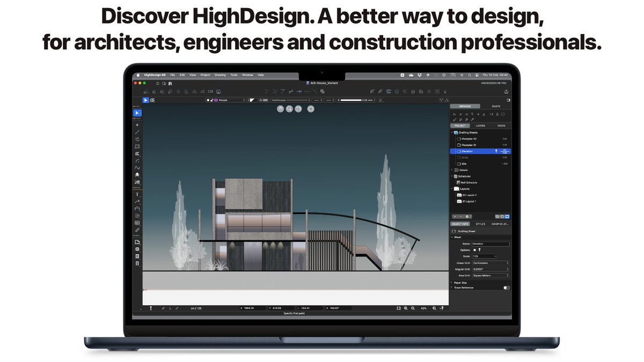Click the black-white fill color swatch

click(252, 100)
